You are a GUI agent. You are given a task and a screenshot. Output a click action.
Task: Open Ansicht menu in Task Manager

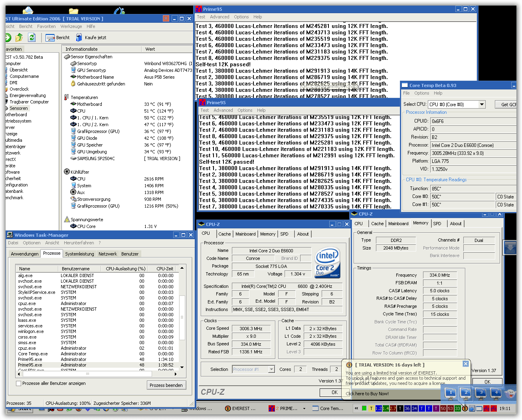pos(52,243)
